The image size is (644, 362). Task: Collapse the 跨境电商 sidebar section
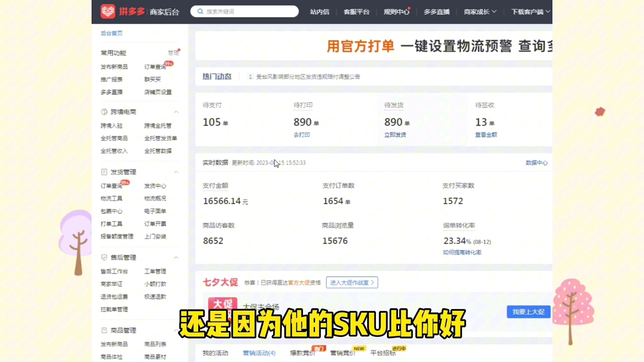176,112
